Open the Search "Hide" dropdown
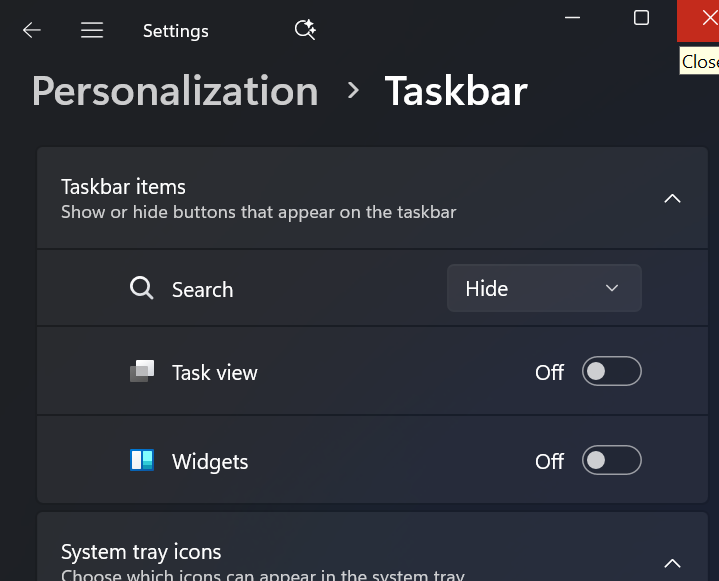 [x=543, y=289]
